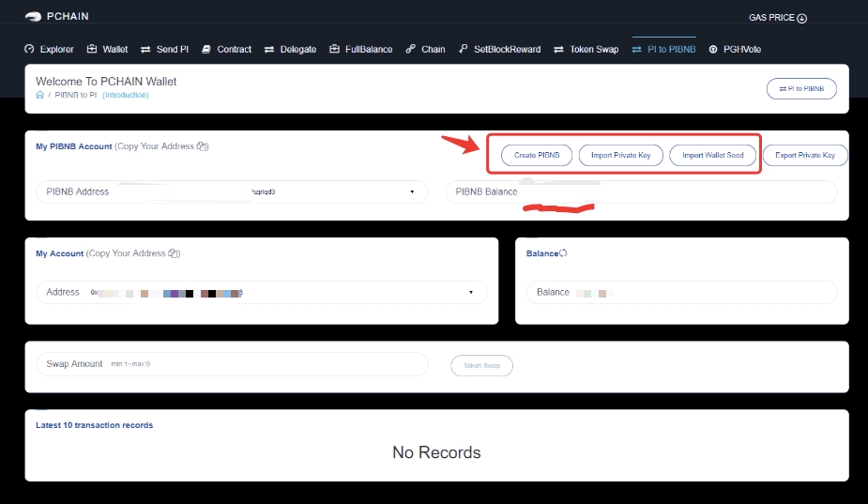Click the home icon in the breadcrumb
868x504 pixels.
click(x=40, y=96)
